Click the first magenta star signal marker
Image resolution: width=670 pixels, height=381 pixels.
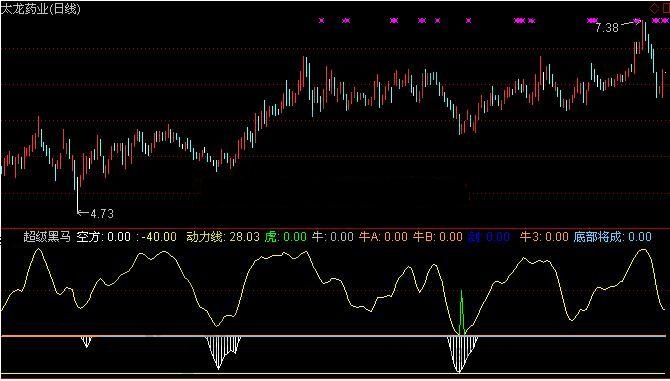[x=322, y=20]
